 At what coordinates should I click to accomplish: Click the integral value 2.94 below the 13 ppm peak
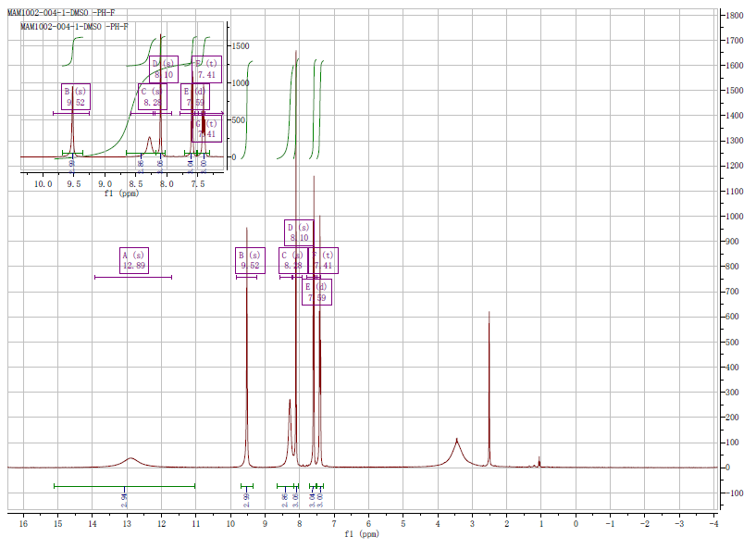pos(124,499)
